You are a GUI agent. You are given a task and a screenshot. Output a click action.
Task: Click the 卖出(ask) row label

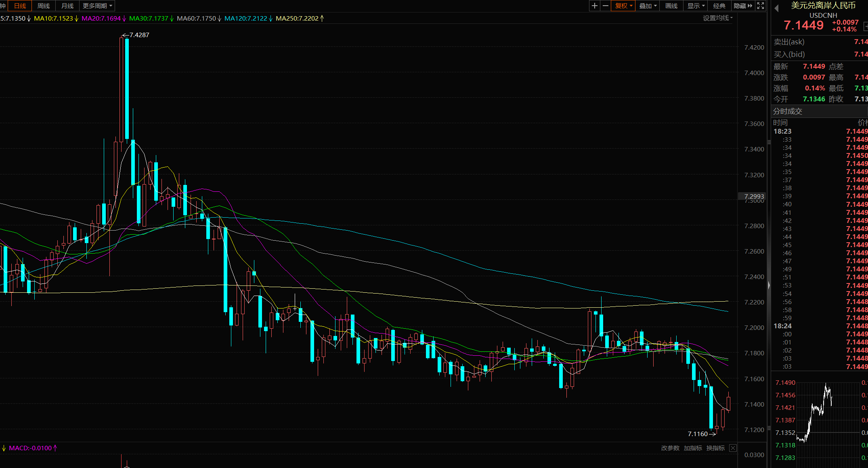point(789,42)
